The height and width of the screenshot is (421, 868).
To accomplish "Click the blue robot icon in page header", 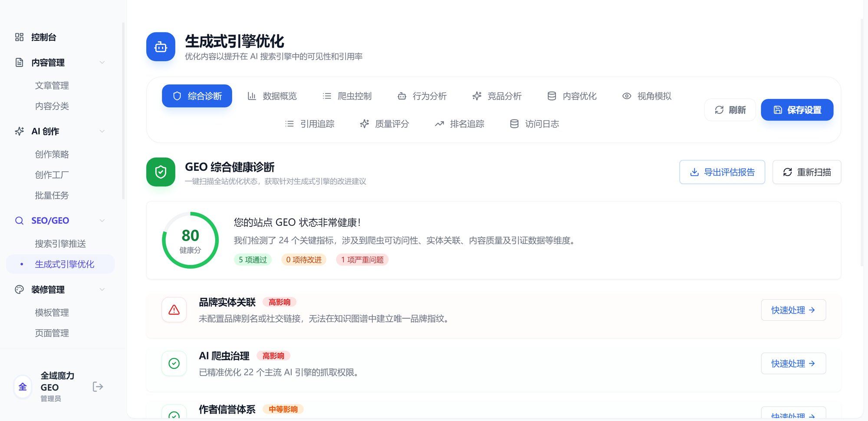I will [x=161, y=47].
